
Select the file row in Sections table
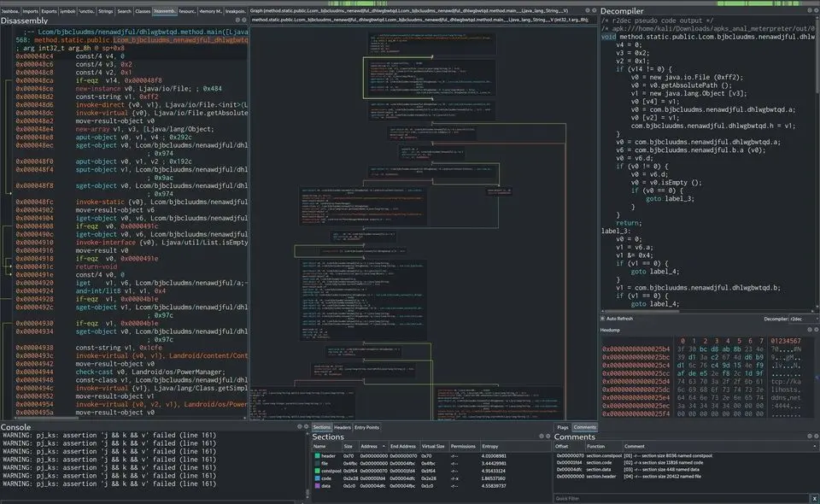431,463
